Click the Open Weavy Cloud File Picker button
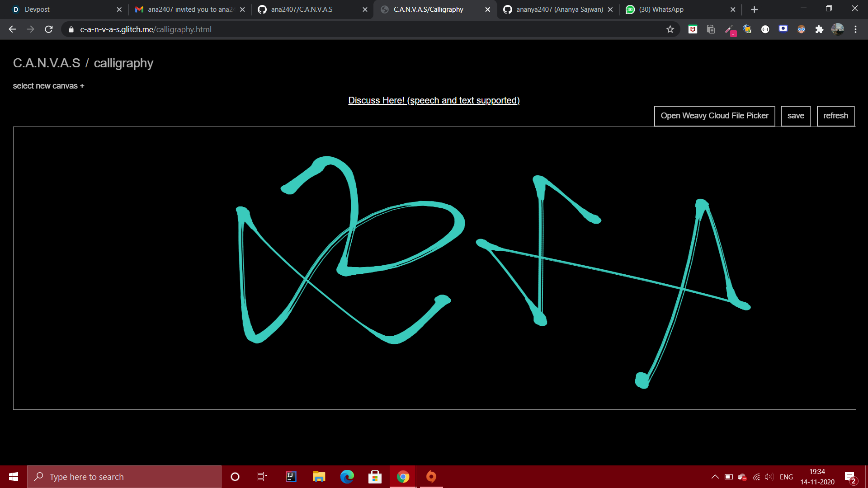868x488 pixels. pyautogui.click(x=714, y=116)
